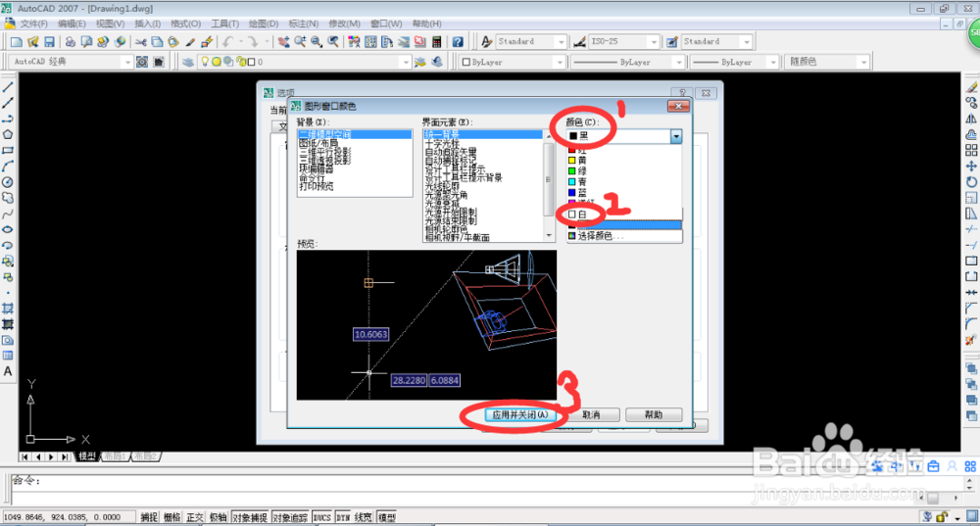Image resolution: width=980 pixels, height=526 pixels.
Task: Open workspace settings gear icon
Action: [142, 62]
